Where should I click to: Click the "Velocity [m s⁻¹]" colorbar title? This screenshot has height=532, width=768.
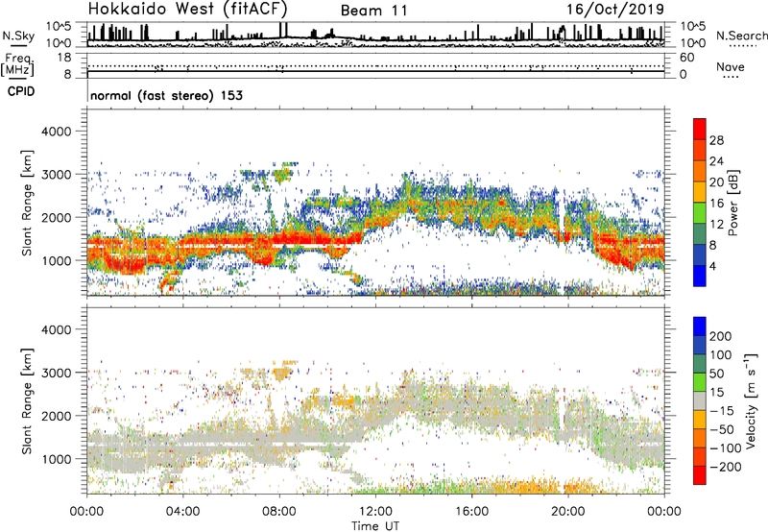[751, 400]
